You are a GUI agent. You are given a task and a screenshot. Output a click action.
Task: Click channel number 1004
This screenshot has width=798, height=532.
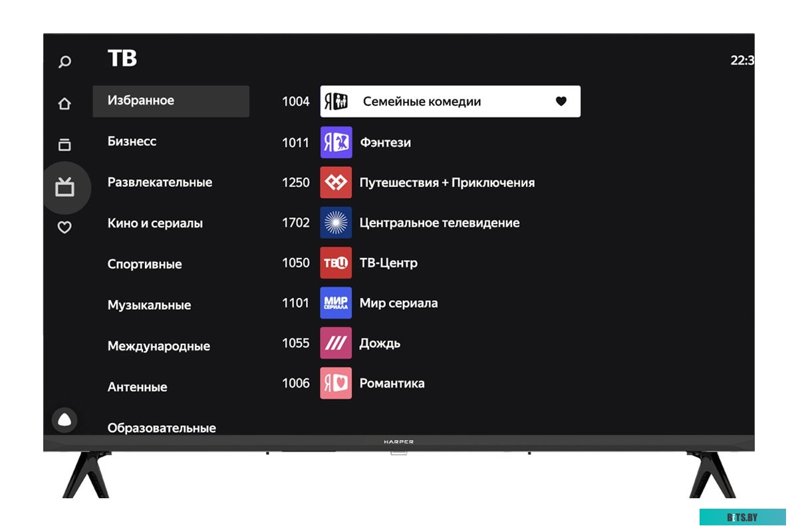(x=296, y=102)
